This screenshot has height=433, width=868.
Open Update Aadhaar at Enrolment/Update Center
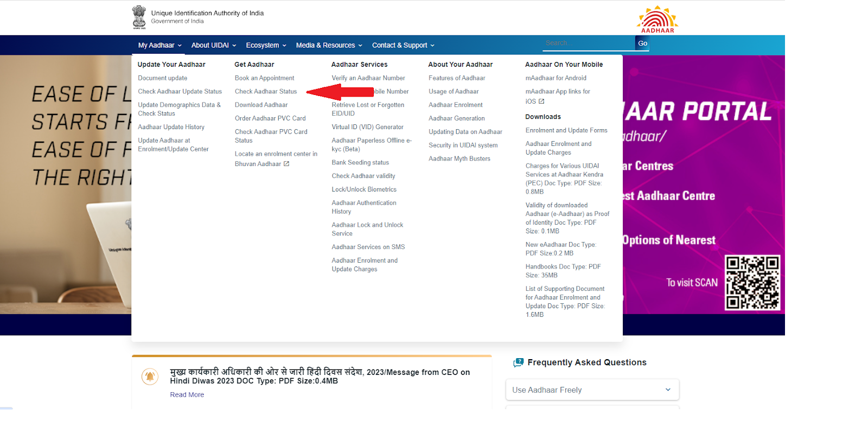(173, 144)
